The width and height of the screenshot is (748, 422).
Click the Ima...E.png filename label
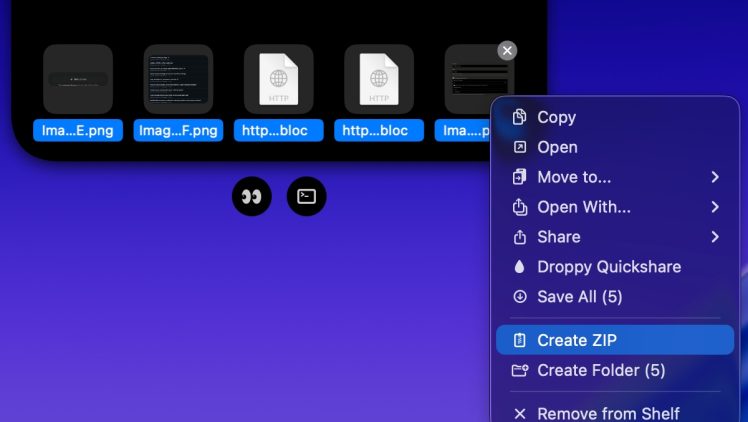(78, 131)
